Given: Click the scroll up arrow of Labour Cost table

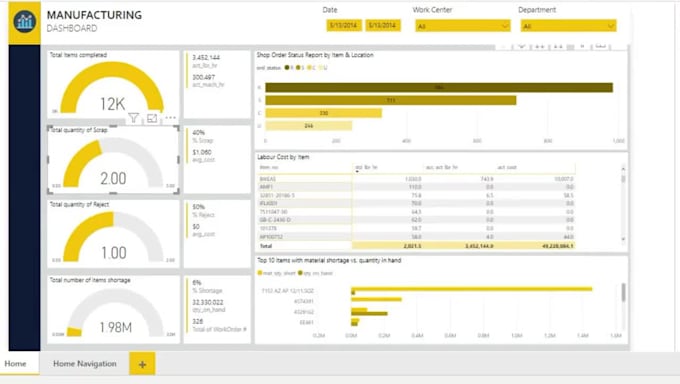Looking at the screenshot, I should [x=623, y=168].
